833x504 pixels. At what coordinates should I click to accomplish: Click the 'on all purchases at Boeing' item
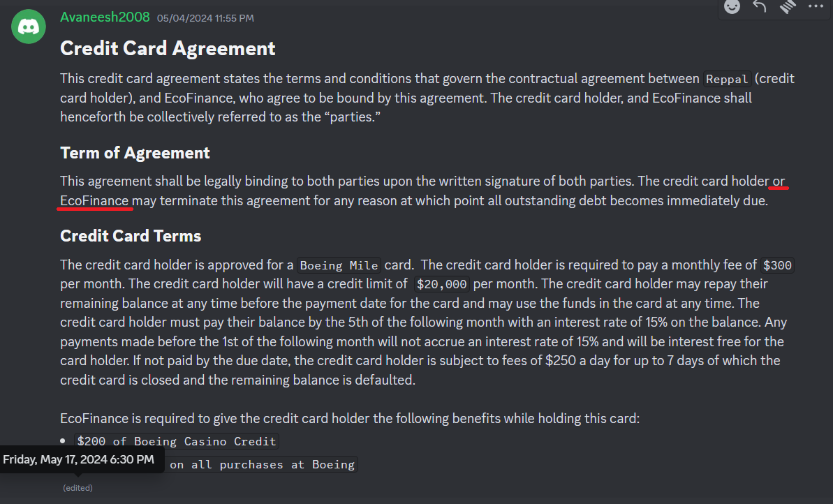pyautogui.click(x=262, y=464)
